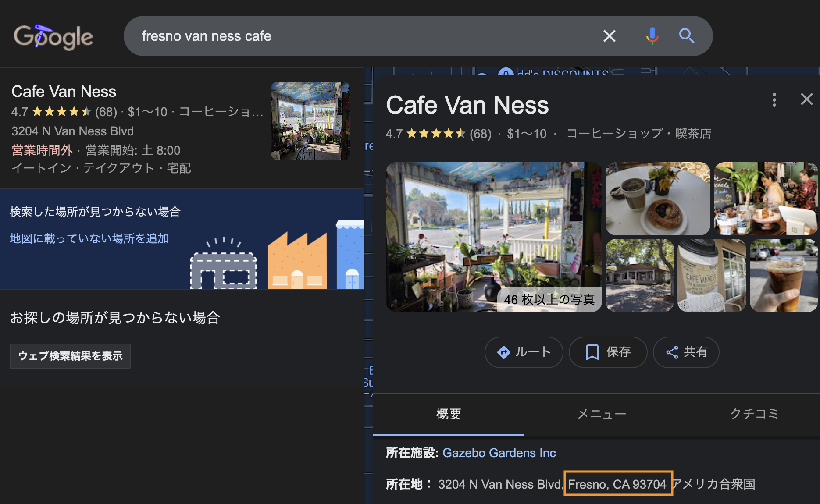Clear the search query with the X icon
This screenshot has height=504, width=820.
(x=610, y=36)
